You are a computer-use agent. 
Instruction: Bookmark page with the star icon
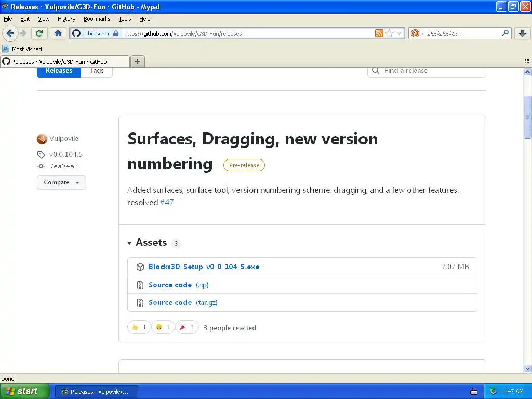point(389,33)
